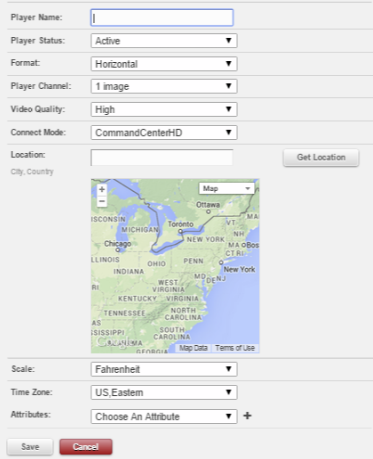Open the Scale dropdown showing Fahrenheit
The image size is (373, 459).
[x=164, y=369]
